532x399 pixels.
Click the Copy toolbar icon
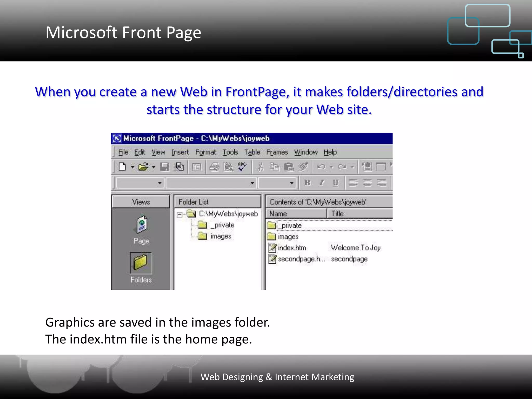coord(274,167)
